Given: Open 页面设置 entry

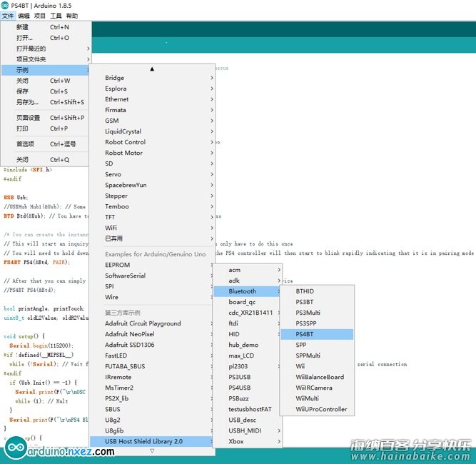Looking at the screenshot, I should 46,118.
